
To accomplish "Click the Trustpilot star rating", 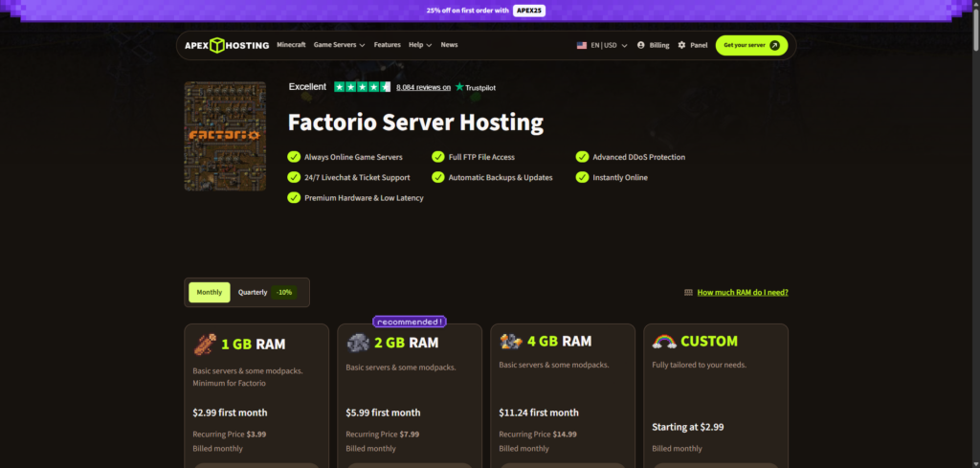I will pyautogui.click(x=363, y=87).
